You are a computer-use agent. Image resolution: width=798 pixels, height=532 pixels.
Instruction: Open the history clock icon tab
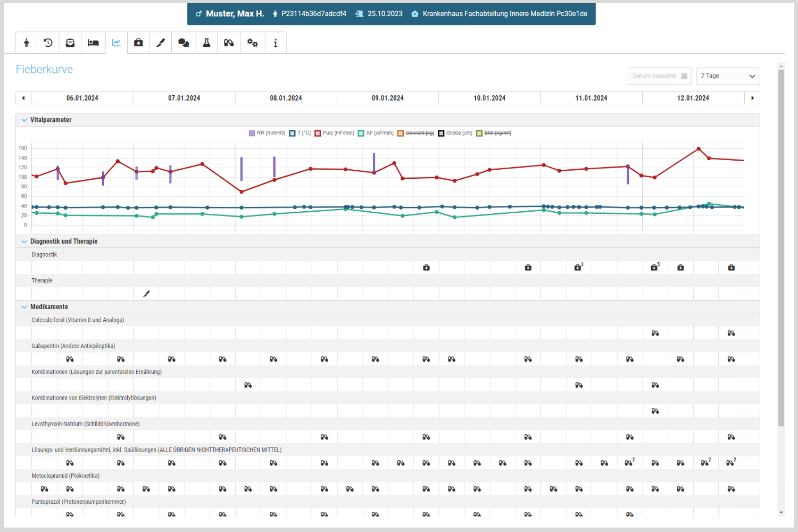[48, 43]
